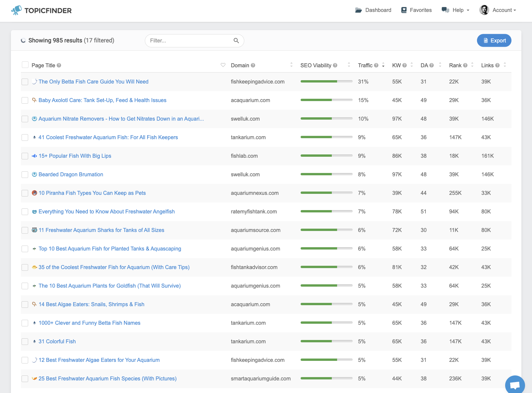The image size is (532, 393).
Task: Click the favicon beside 10 Piranha Fish Types row
Action: coord(34,193)
